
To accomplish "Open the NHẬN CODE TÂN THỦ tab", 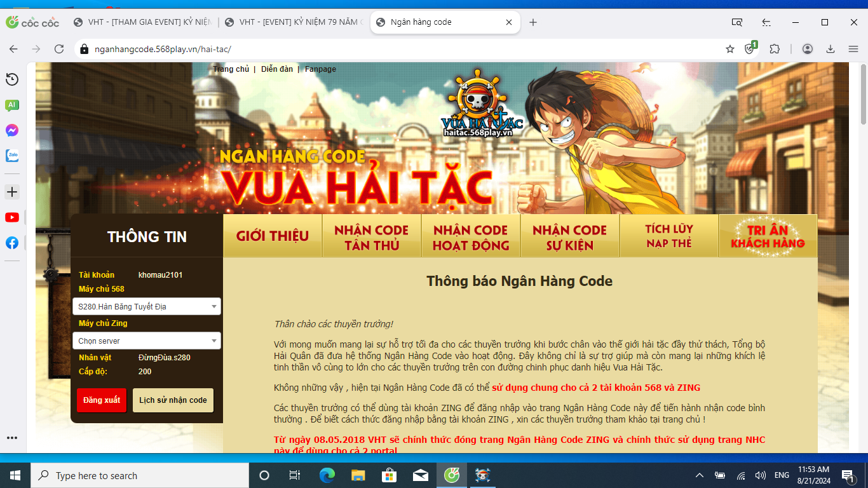I will coord(372,236).
